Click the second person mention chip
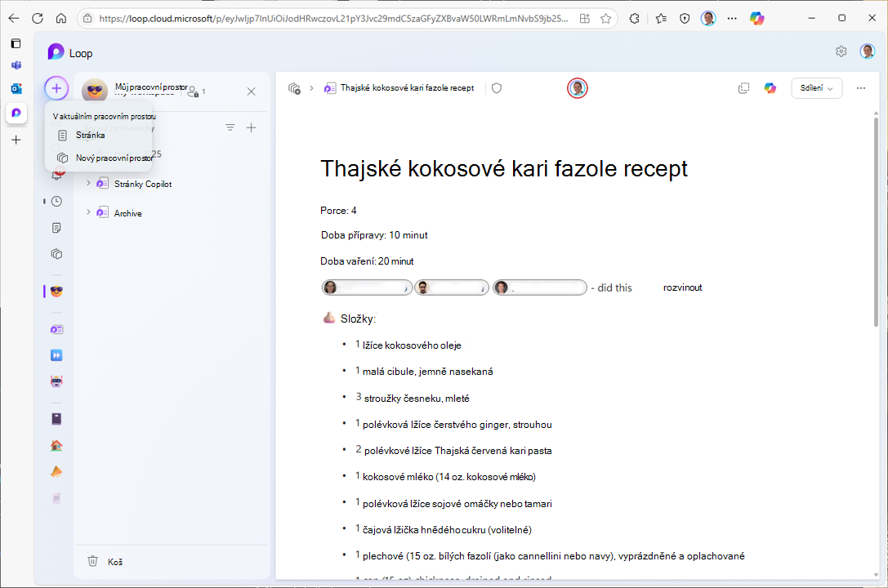The image size is (888, 588). click(x=452, y=287)
